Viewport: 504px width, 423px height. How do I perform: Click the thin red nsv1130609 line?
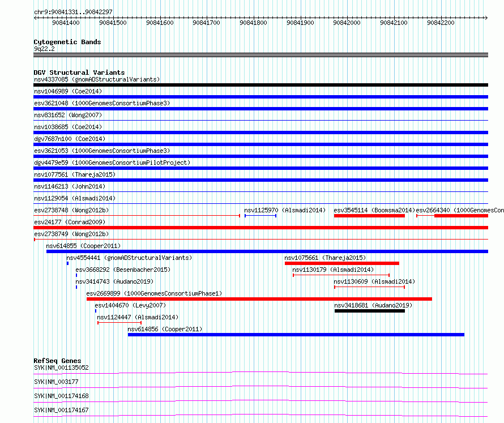point(369,287)
